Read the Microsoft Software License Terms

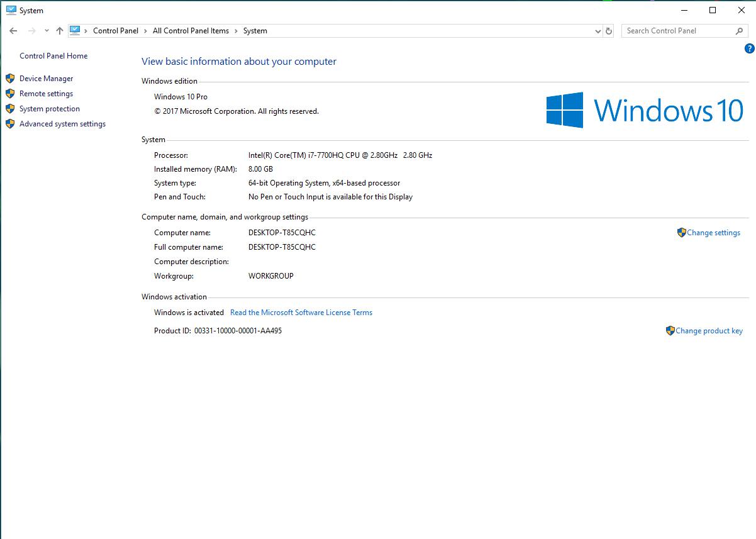(x=301, y=313)
